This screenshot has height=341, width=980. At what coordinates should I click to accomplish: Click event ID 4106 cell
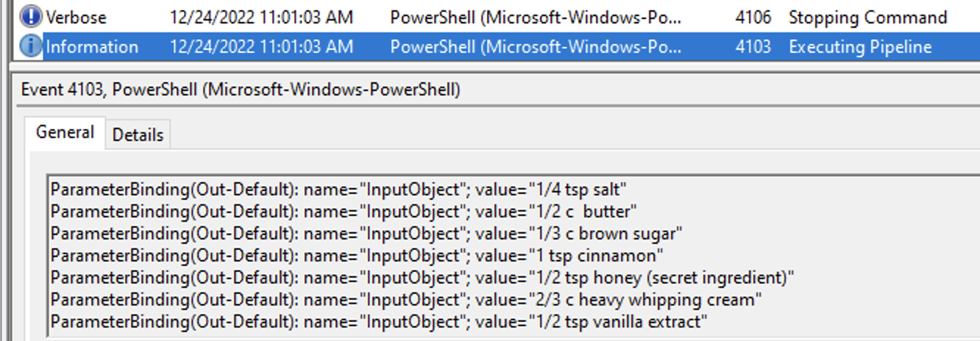753,17
